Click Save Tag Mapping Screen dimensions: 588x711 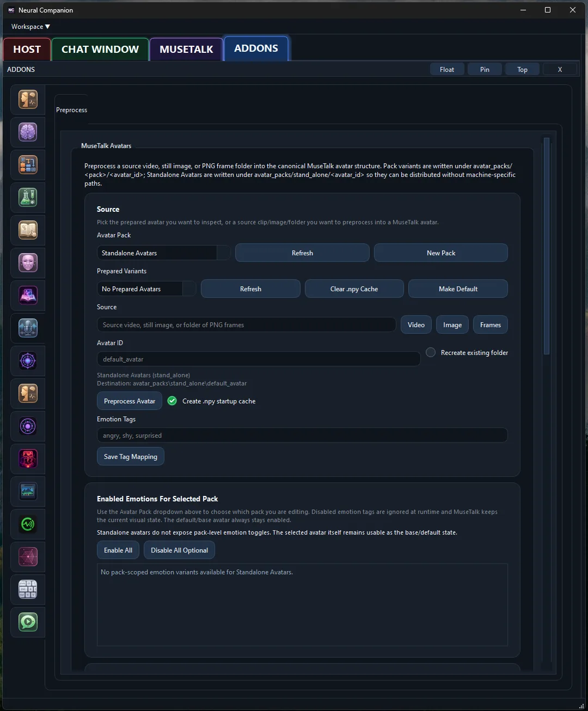131,456
